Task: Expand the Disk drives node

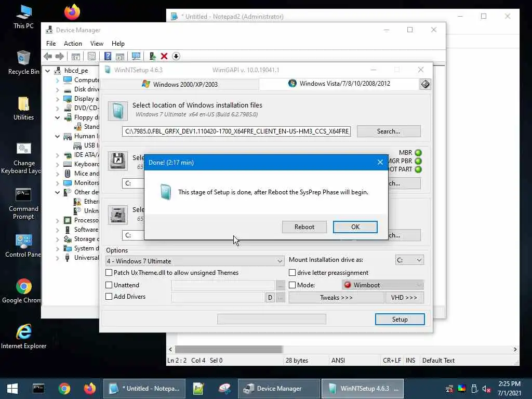Action: coord(57,89)
